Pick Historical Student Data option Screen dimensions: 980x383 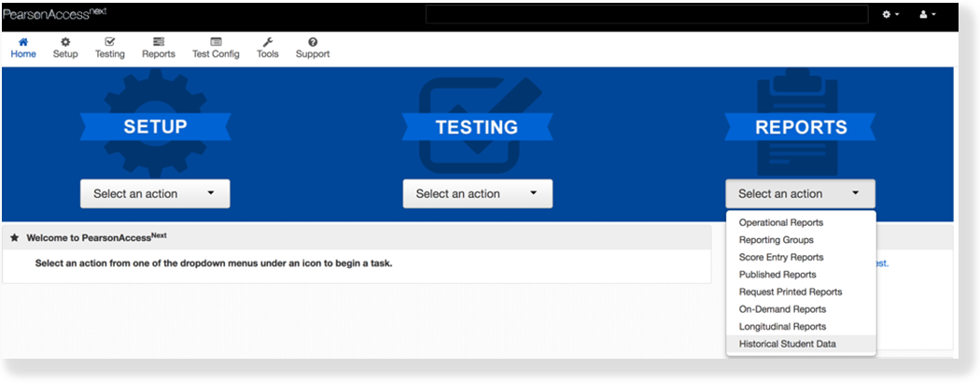coord(787,344)
